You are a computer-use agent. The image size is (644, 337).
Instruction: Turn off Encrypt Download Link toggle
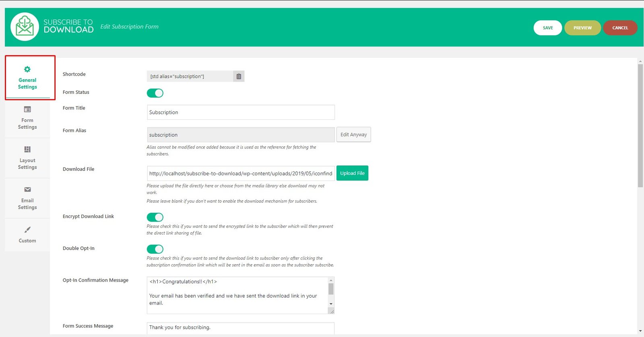point(155,217)
